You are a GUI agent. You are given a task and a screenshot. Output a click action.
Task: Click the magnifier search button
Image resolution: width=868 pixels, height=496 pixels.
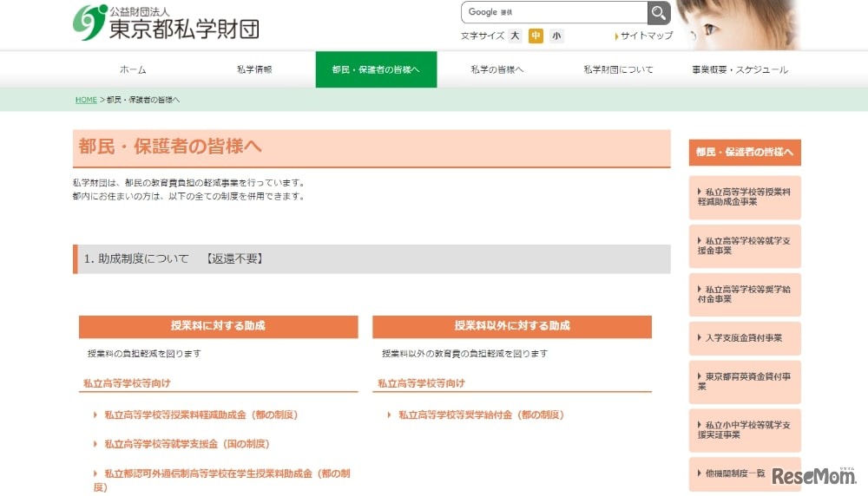click(659, 13)
